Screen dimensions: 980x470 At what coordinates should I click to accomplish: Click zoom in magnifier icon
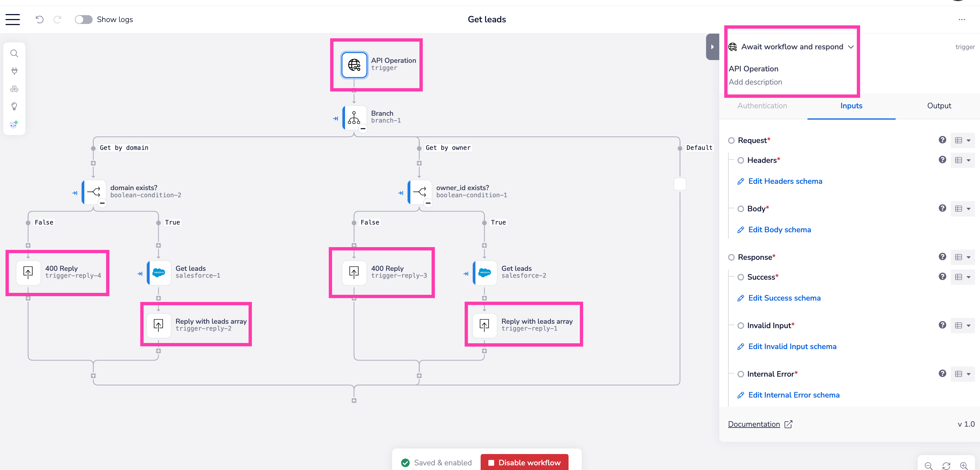(964, 465)
